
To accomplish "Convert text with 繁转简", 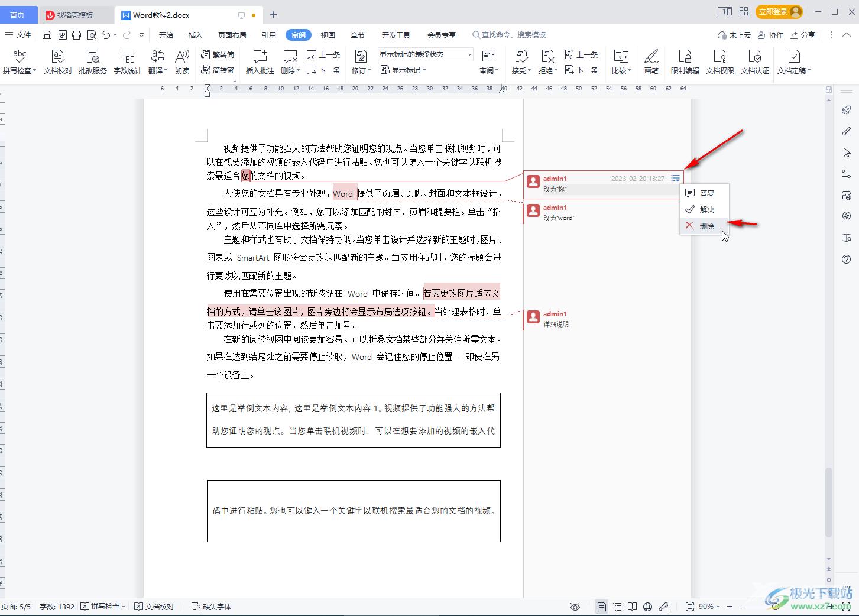I will [x=218, y=54].
